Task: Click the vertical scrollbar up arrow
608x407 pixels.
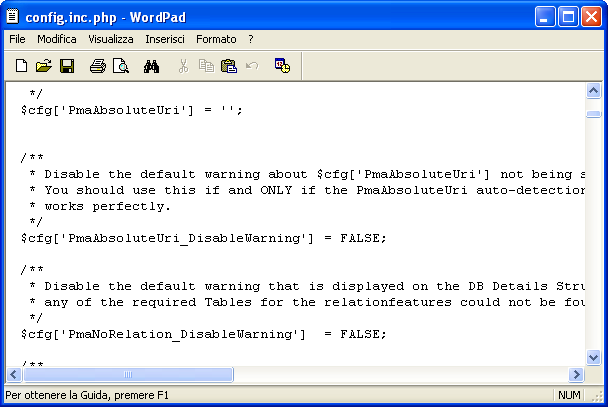Action: [593, 91]
